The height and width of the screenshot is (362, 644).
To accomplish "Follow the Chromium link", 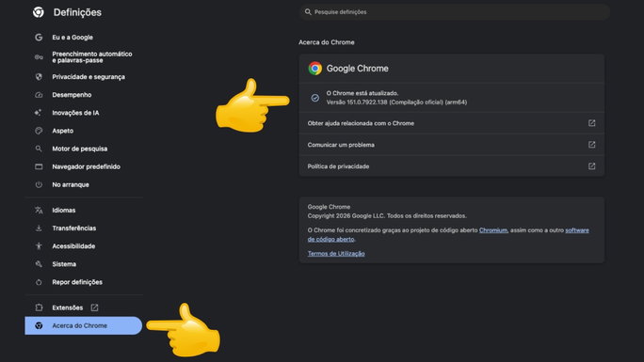I will tap(492, 230).
